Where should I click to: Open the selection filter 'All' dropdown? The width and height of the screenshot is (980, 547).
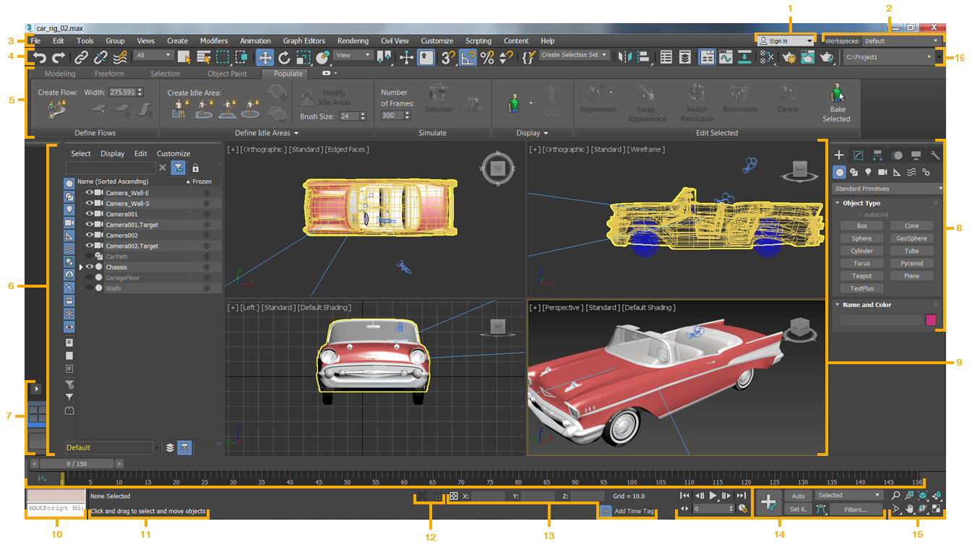pos(154,55)
